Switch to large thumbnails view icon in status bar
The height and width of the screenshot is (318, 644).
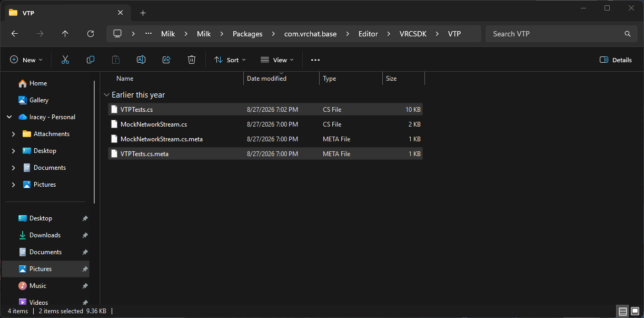click(x=636, y=311)
